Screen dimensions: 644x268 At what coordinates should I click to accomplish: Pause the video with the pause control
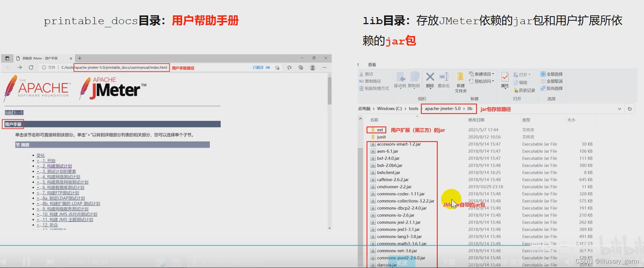26,262
